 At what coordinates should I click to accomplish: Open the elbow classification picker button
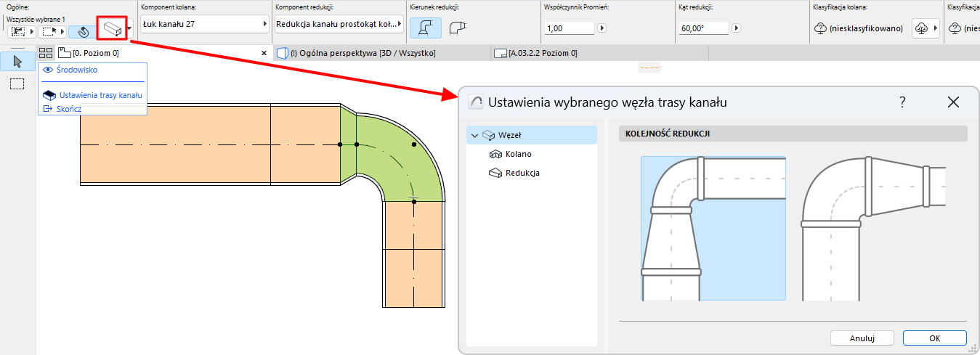pos(925,28)
